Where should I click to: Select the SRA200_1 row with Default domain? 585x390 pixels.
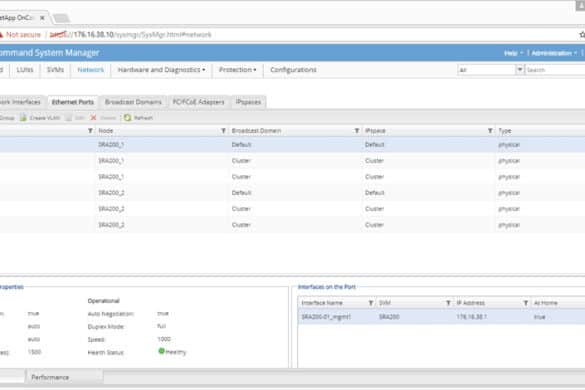292,144
